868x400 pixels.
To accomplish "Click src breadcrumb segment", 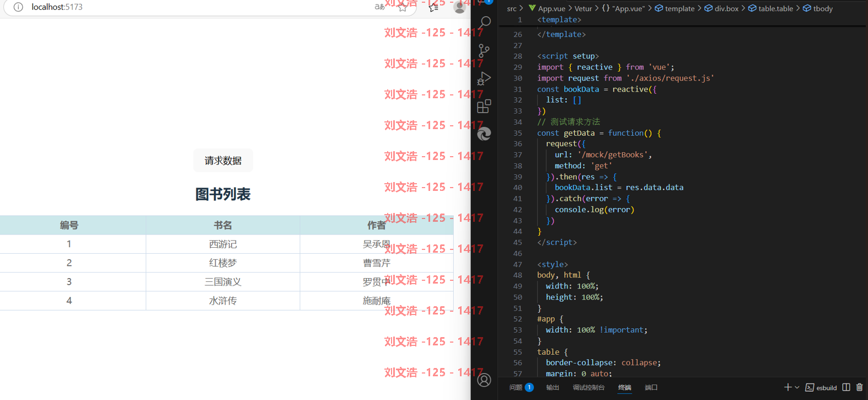I will click(512, 8).
